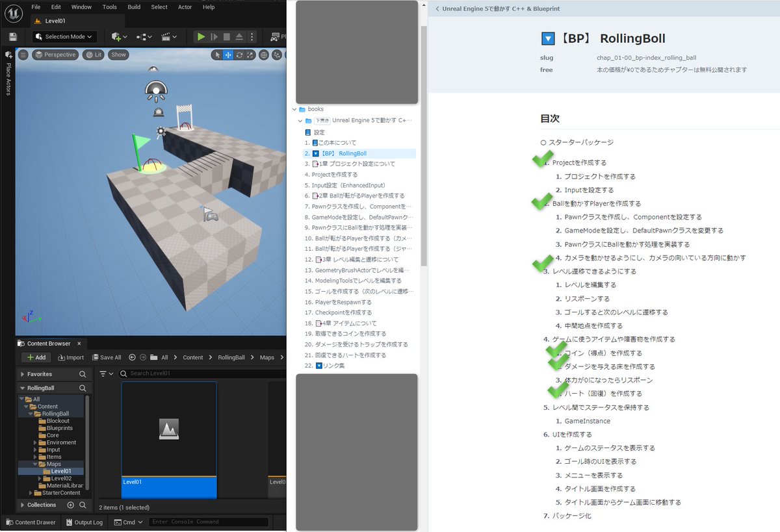Open the Selection Mode dropdown
780x532 pixels.
click(x=64, y=37)
